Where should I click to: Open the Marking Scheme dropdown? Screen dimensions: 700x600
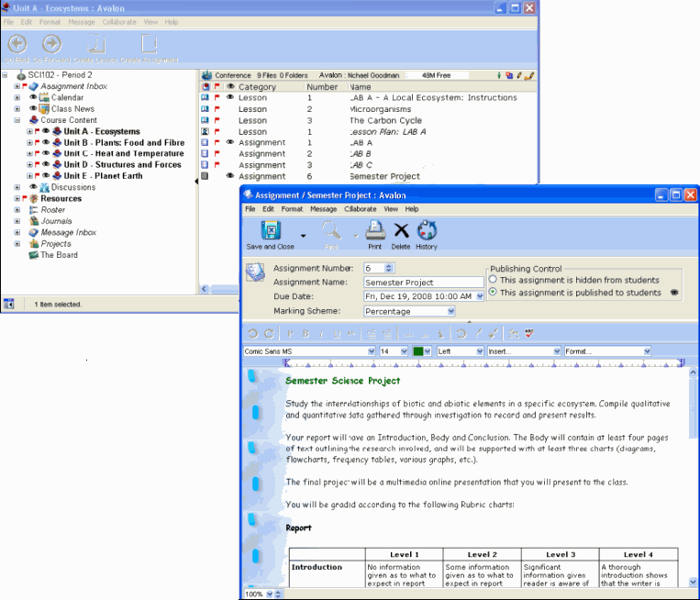pyautogui.click(x=479, y=312)
